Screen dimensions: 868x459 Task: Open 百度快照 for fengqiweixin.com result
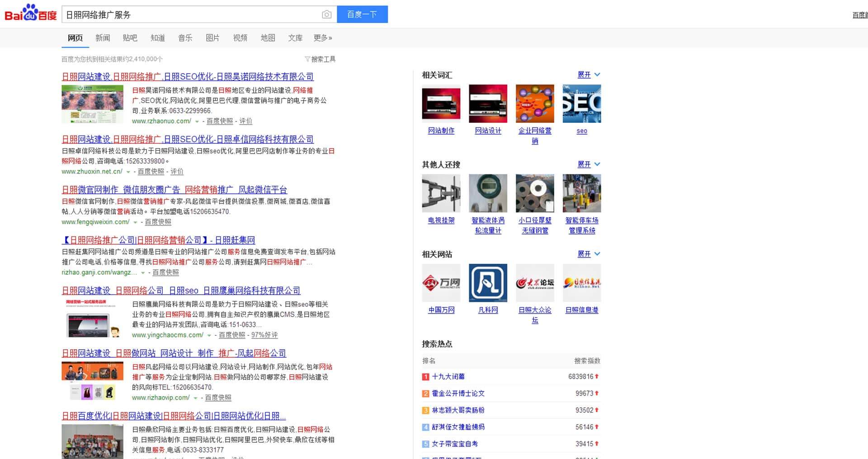[158, 222]
